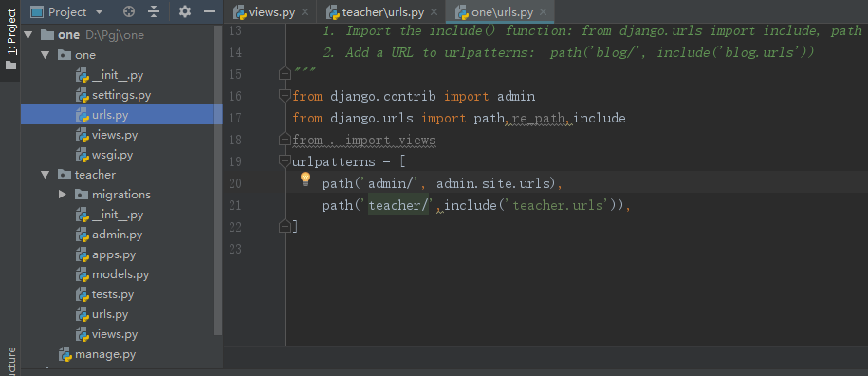868x376 pixels.
Task: Click the Python icon on teacher\urls.py tab
Action: click(x=332, y=11)
